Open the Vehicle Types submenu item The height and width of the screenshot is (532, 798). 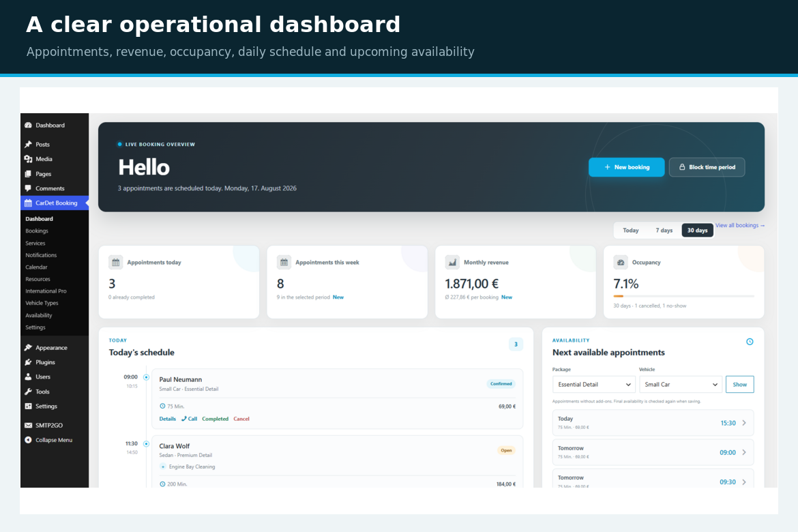pyautogui.click(x=42, y=303)
